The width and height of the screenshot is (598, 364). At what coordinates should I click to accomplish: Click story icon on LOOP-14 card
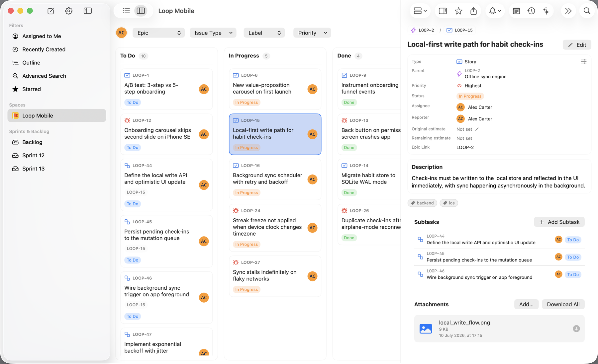tap(345, 166)
